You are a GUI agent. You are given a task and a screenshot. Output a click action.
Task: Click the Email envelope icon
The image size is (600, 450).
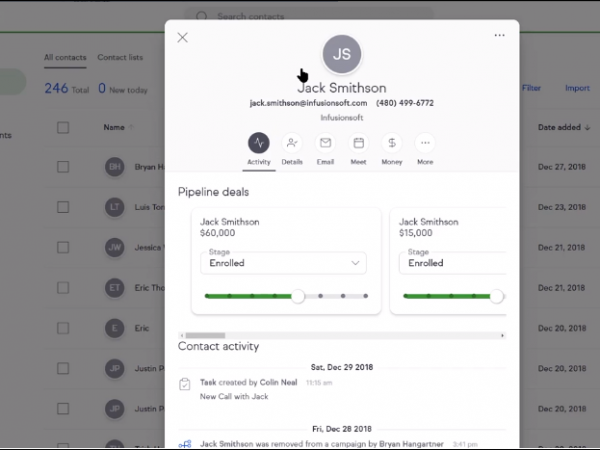(325, 143)
